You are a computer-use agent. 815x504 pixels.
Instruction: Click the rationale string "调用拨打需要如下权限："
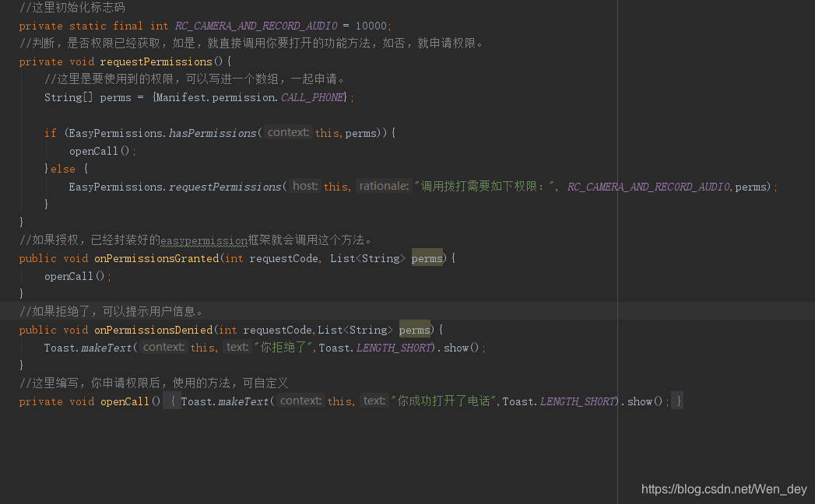(x=484, y=187)
